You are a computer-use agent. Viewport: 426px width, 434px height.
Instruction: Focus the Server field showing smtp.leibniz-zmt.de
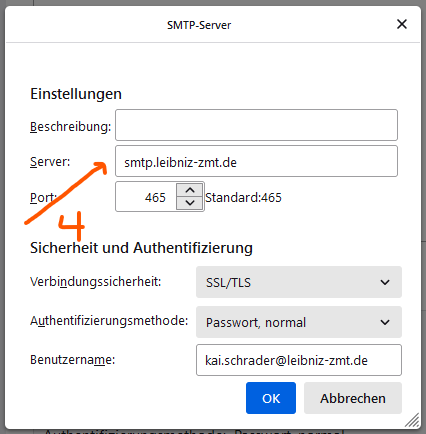click(256, 161)
